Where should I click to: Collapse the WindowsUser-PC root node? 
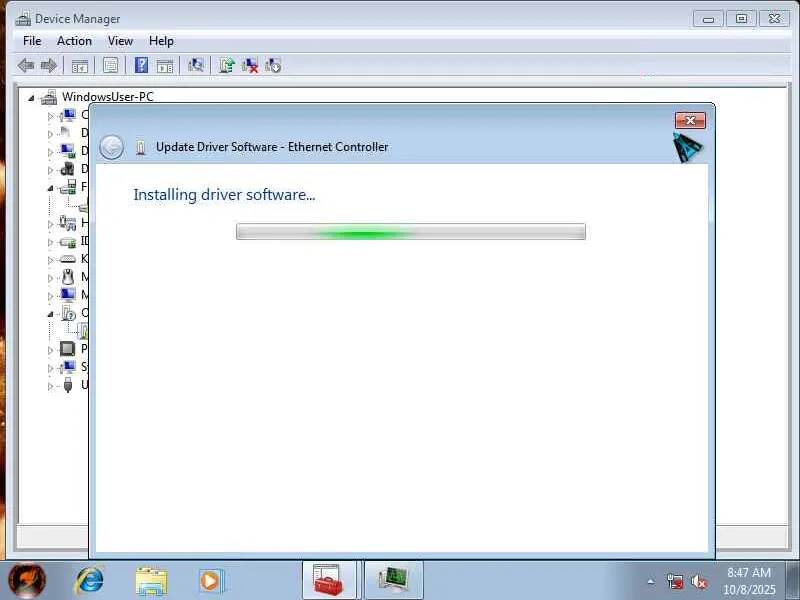click(32, 97)
